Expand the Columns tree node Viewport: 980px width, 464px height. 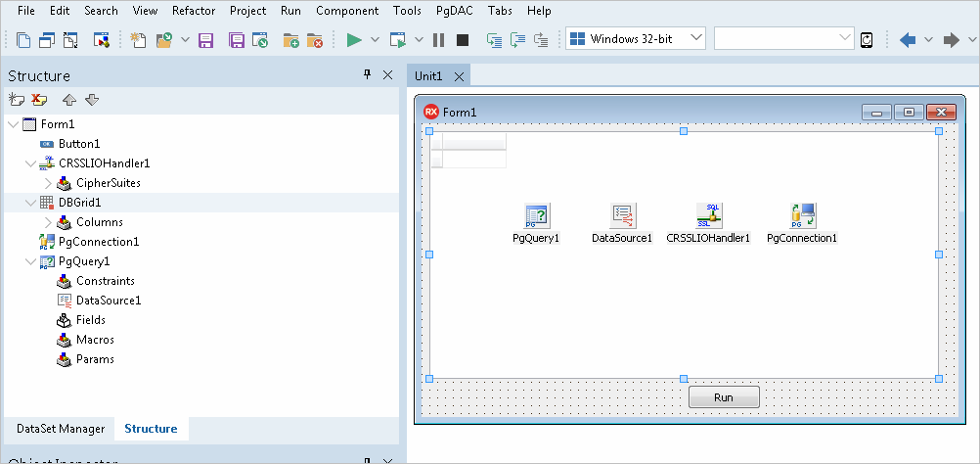[48, 222]
